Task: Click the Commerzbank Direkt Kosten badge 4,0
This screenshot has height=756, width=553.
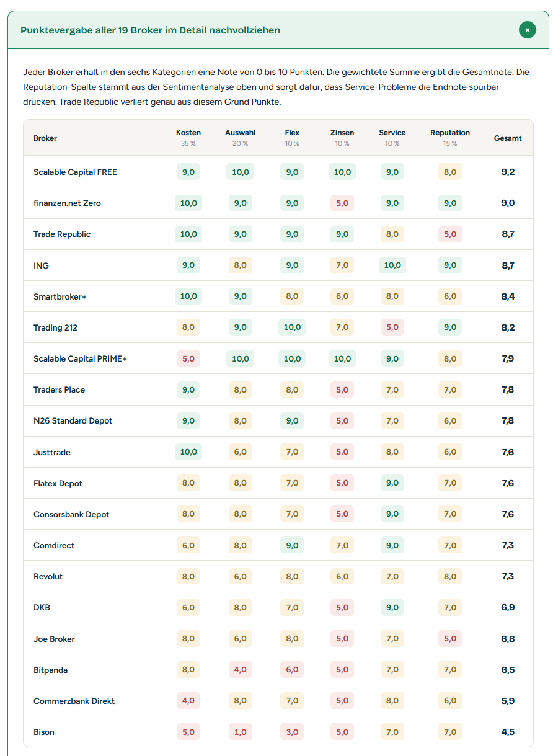Action: [x=188, y=701]
